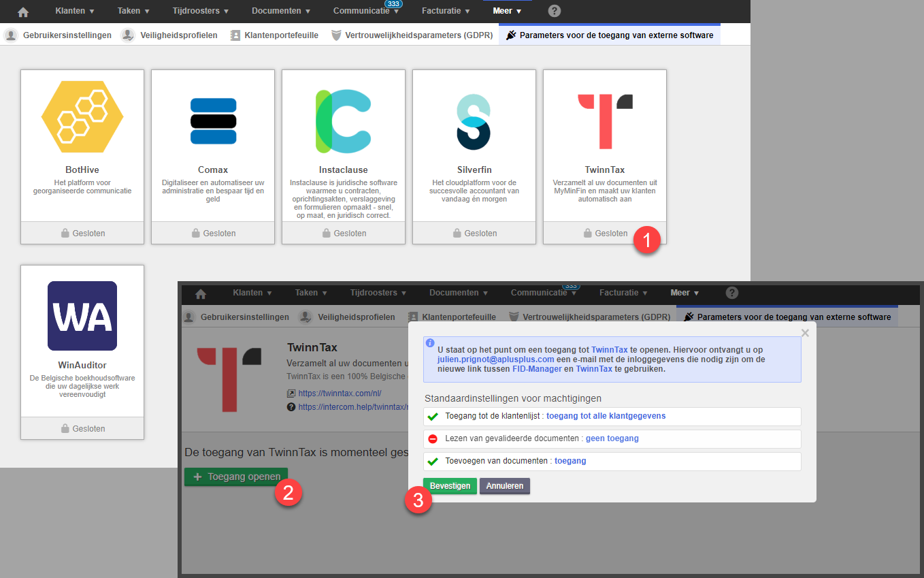
Task: Click the green Toegang openen button
Action: pos(236,477)
